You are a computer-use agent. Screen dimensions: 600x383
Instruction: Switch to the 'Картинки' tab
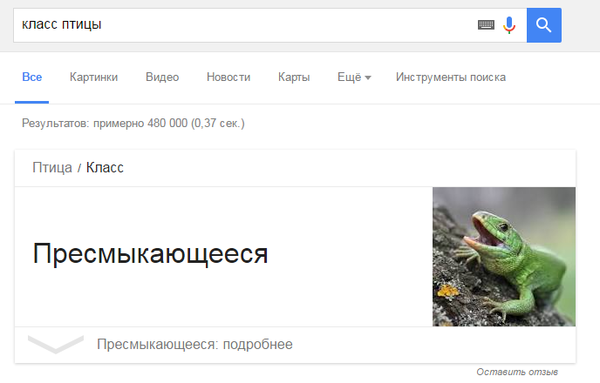(x=93, y=77)
